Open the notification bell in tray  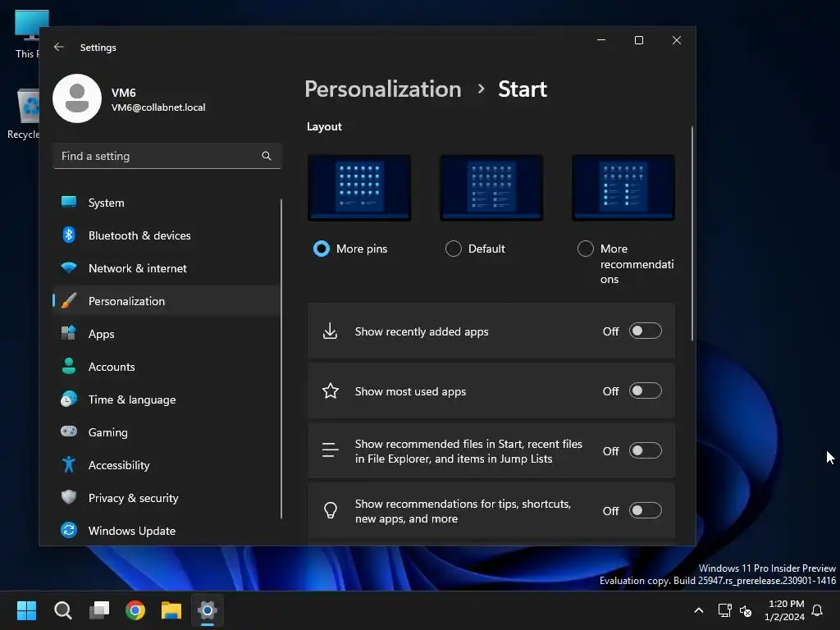coord(817,610)
